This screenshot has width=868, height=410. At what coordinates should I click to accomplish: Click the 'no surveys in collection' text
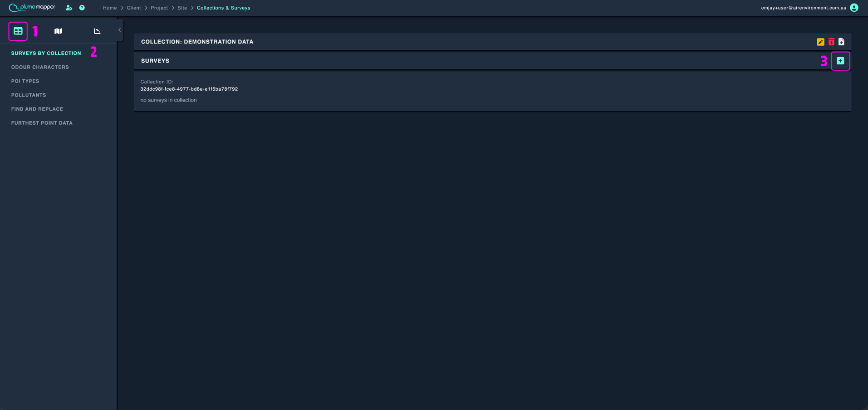pos(168,100)
